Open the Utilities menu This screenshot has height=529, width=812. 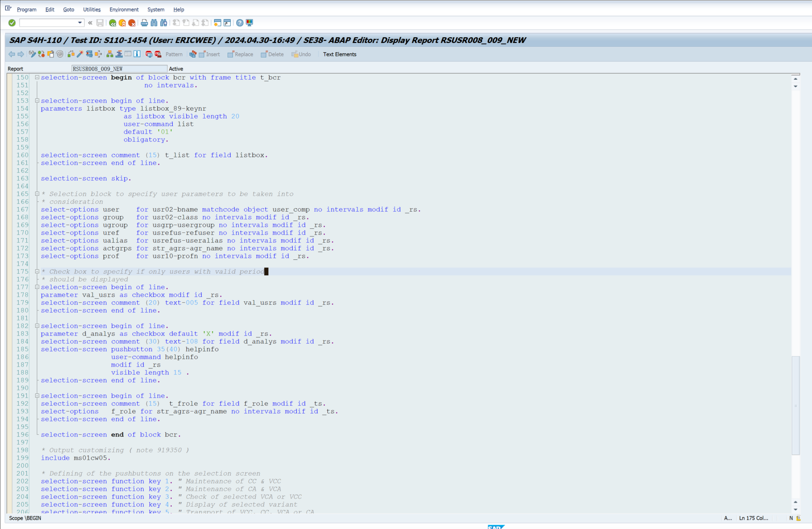pos(92,9)
